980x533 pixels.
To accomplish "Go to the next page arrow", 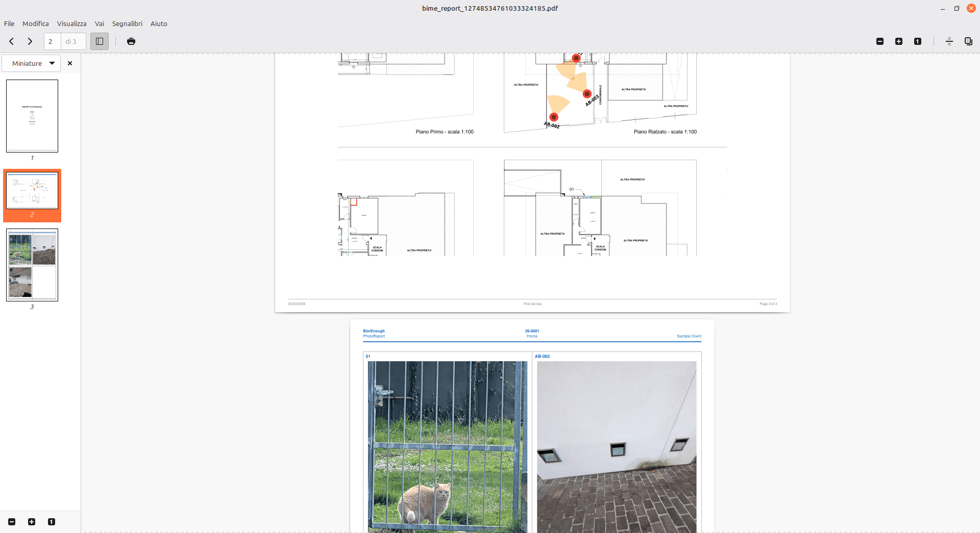I will point(30,41).
